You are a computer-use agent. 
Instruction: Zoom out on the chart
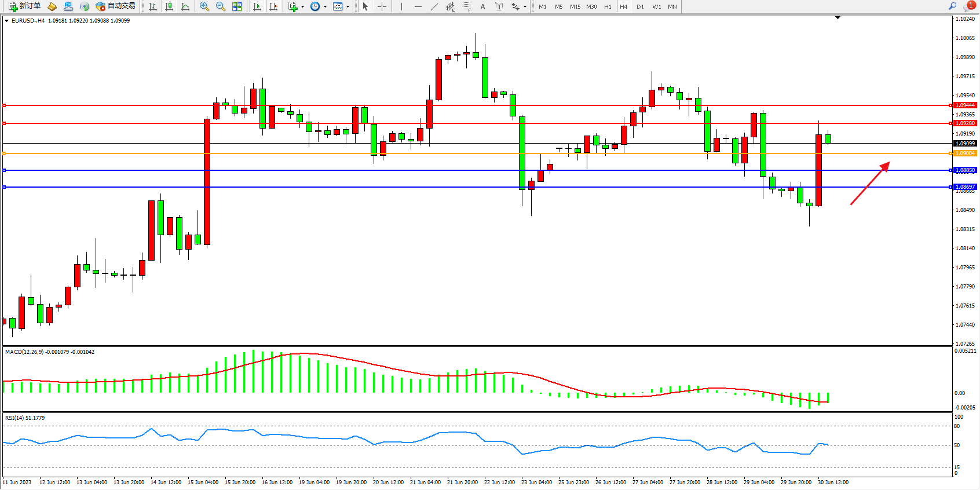click(221, 6)
